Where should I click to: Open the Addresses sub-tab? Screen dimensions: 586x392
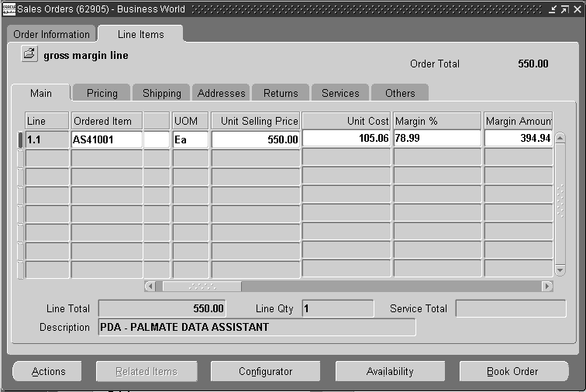point(221,93)
